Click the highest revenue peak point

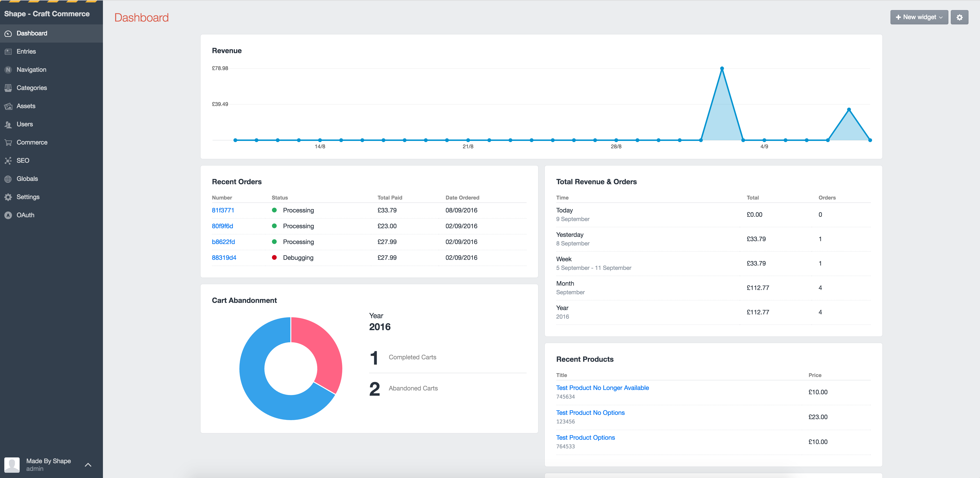coord(722,69)
